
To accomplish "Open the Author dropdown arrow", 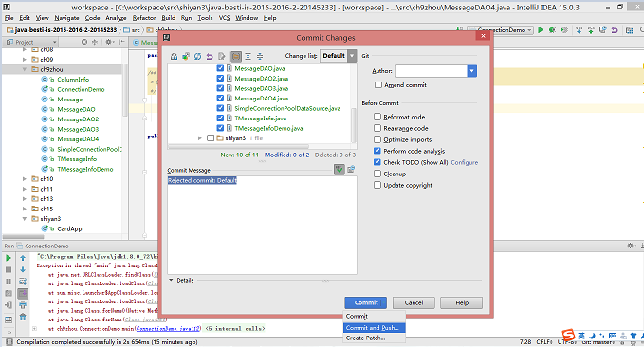I will [472, 71].
